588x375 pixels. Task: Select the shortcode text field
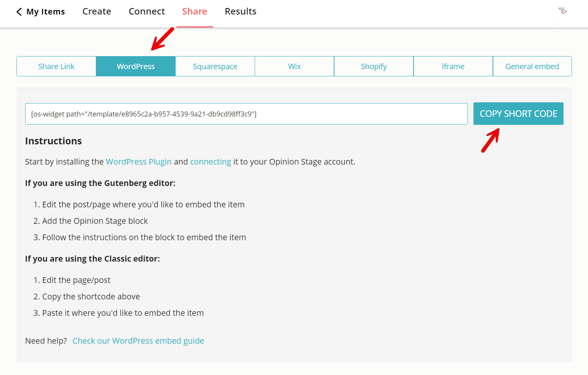coord(246,113)
